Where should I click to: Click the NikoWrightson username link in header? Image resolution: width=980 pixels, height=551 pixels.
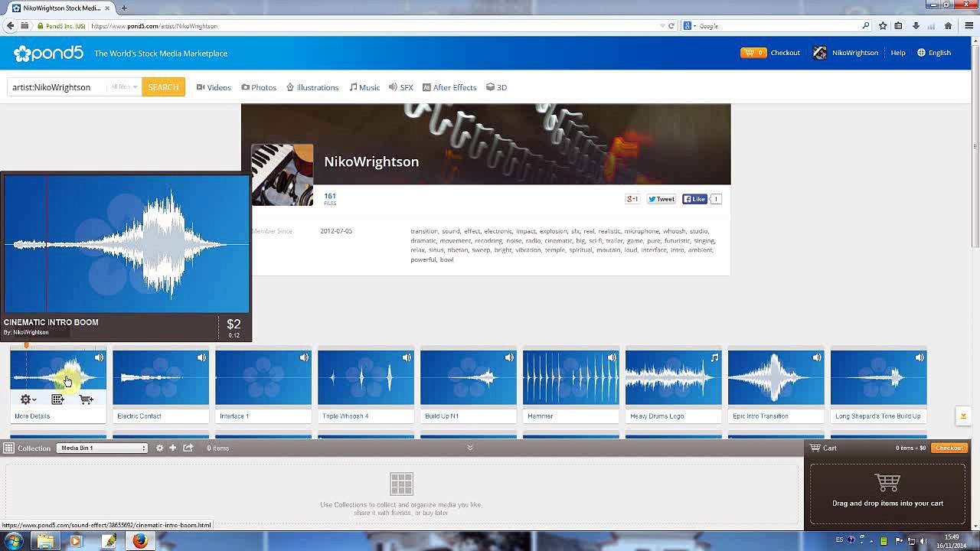[x=855, y=53]
